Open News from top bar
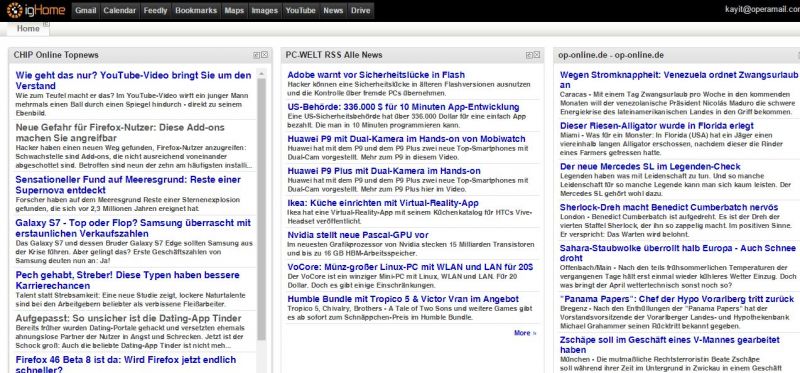The height and width of the screenshot is (373, 800). 333,11
